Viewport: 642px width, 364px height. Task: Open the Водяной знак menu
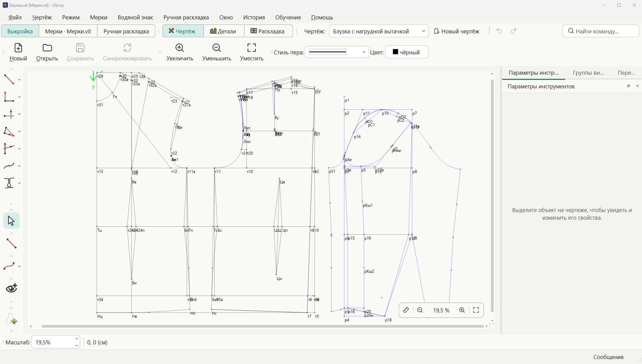coord(135,17)
